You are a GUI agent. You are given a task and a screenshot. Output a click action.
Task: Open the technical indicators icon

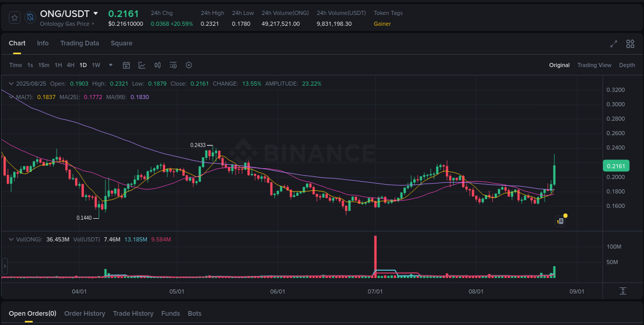[142, 65]
